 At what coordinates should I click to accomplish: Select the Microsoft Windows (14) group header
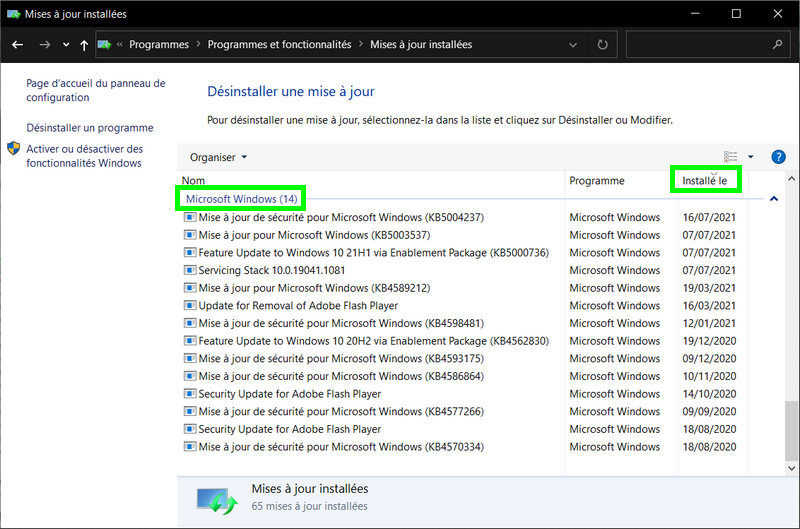coord(241,199)
